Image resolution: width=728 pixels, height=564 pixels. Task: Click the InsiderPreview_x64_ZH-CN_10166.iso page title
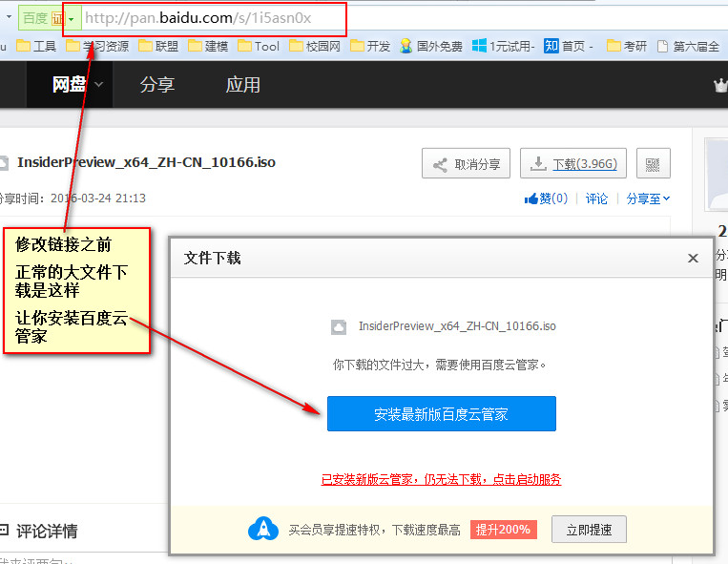(146, 162)
